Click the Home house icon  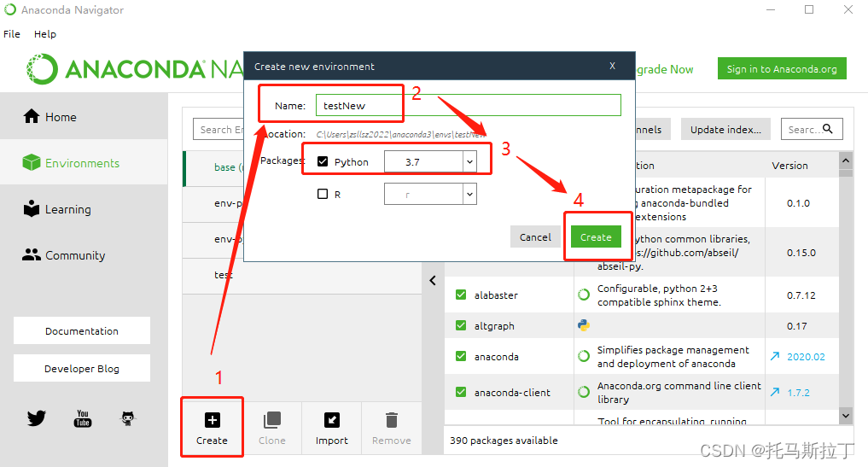(x=32, y=116)
